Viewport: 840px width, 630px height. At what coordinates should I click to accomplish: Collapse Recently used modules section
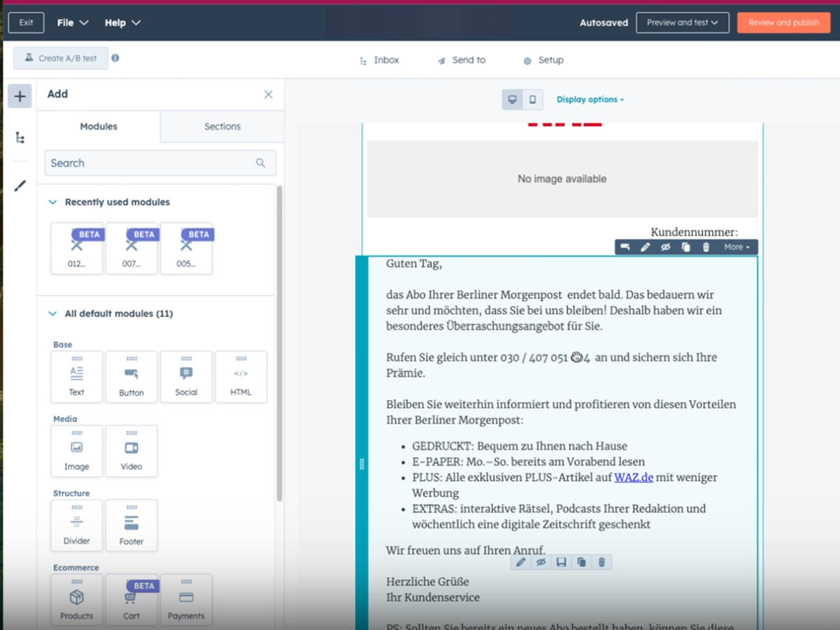pyautogui.click(x=52, y=202)
